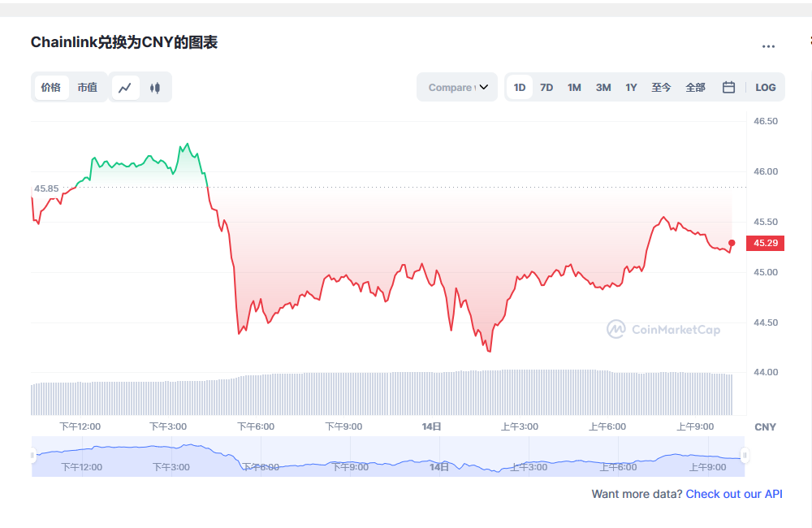This screenshot has width=812, height=528.
Task: Open the calendar date range picker
Action: (x=728, y=87)
